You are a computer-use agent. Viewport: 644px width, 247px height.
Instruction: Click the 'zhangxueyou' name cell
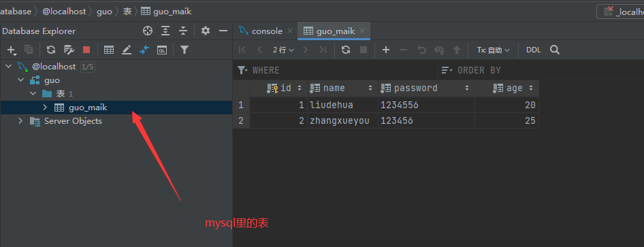(x=342, y=120)
